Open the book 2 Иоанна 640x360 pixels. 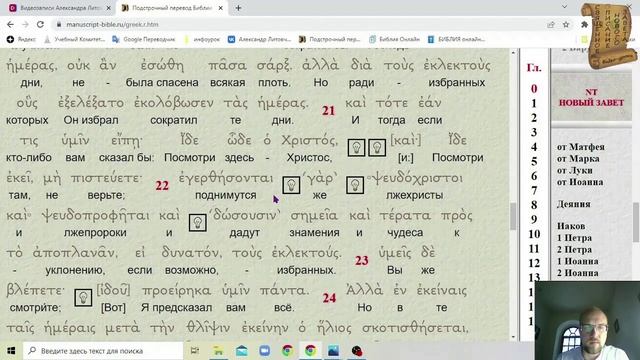(578, 273)
